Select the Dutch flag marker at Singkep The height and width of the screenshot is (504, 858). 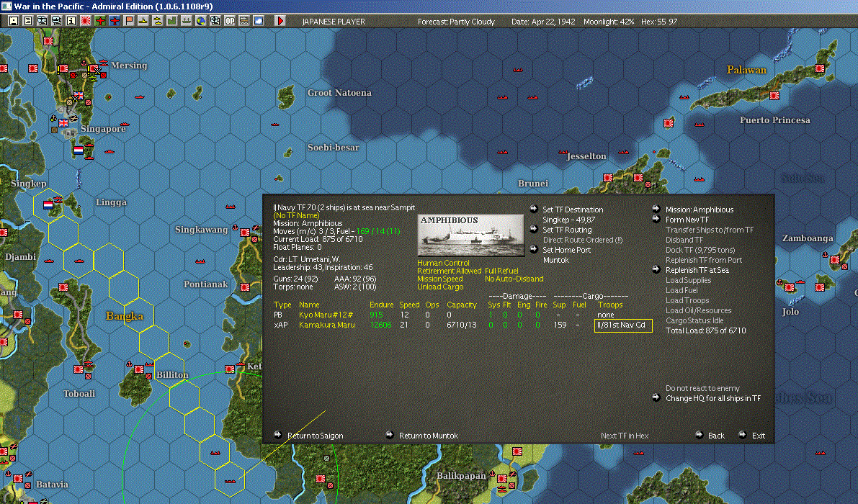click(x=48, y=205)
